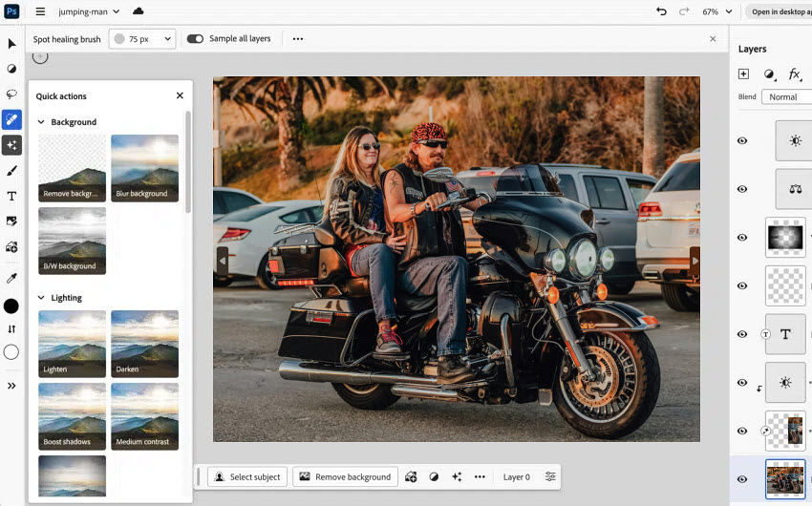Click Remove background button in contextual bar

point(346,477)
